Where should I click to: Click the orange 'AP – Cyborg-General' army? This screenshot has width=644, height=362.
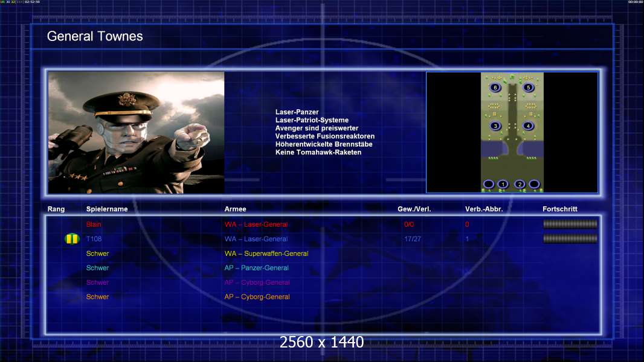click(257, 297)
